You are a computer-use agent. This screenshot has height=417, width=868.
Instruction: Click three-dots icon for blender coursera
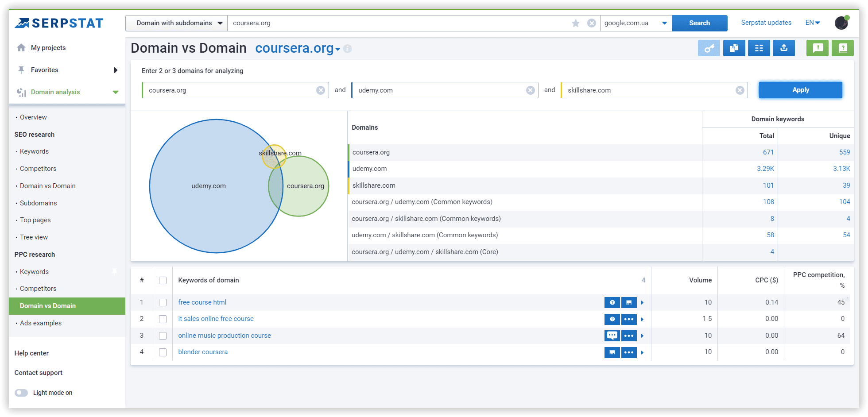click(629, 352)
